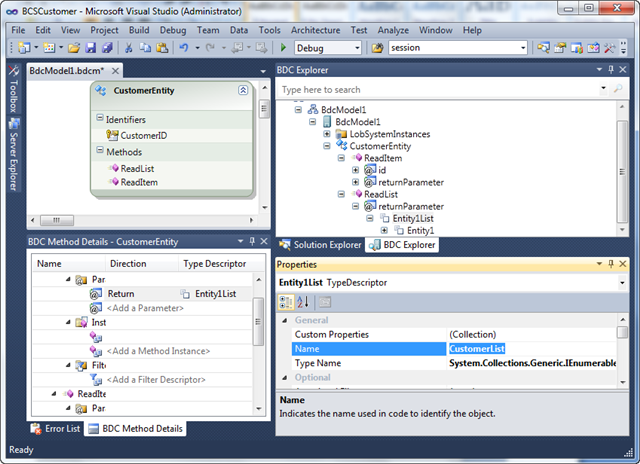
Task: Click the New Project toolbar icon
Action: click(x=24, y=48)
